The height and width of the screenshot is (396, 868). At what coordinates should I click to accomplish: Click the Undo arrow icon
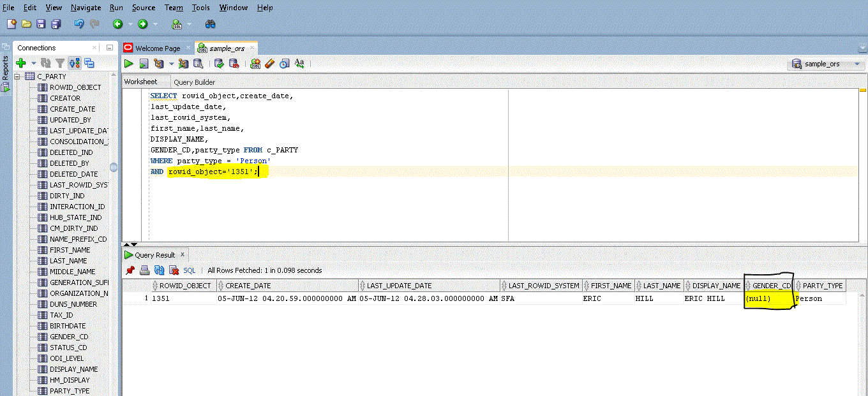point(79,24)
